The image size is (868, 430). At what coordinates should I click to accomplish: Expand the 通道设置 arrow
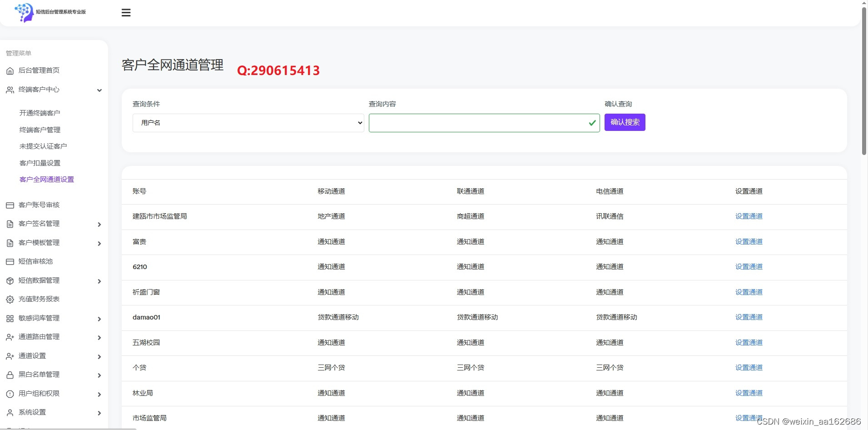[x=99, y=357]
